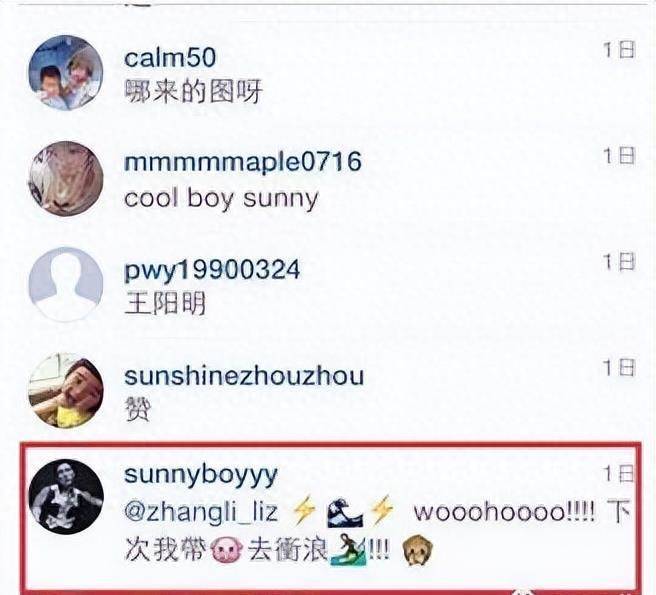Open sunnyboyyy's black-and-white avatar
The width and height of the screenshot is (656, 595).
(x=66, y=497)
